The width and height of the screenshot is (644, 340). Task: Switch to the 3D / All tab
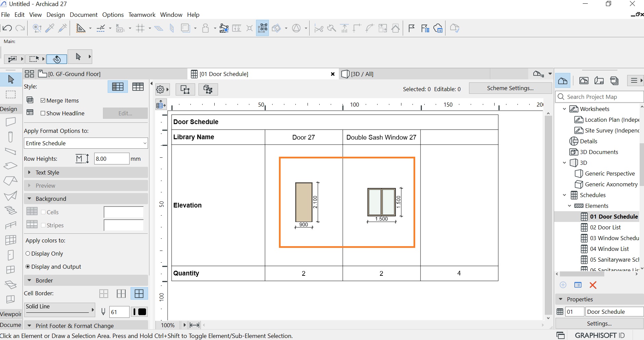[362, 74]
